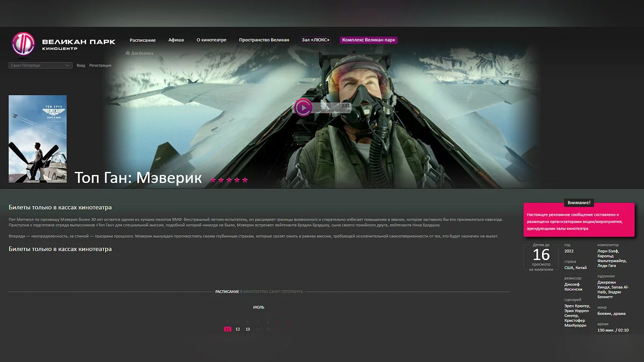Select July 13 in the schedule calendar
The height and width of the screenshot is (362, 644).
[248, 329]
